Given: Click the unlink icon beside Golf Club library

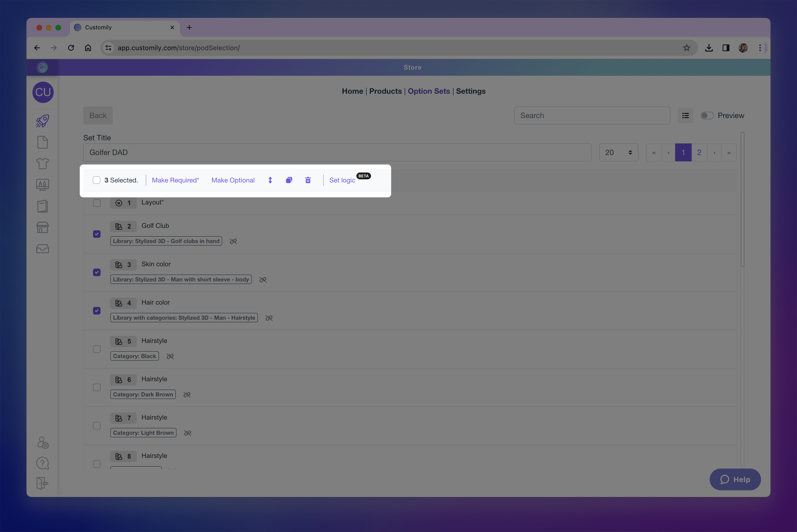Looking at the screenshot, I should pos(233,241).
